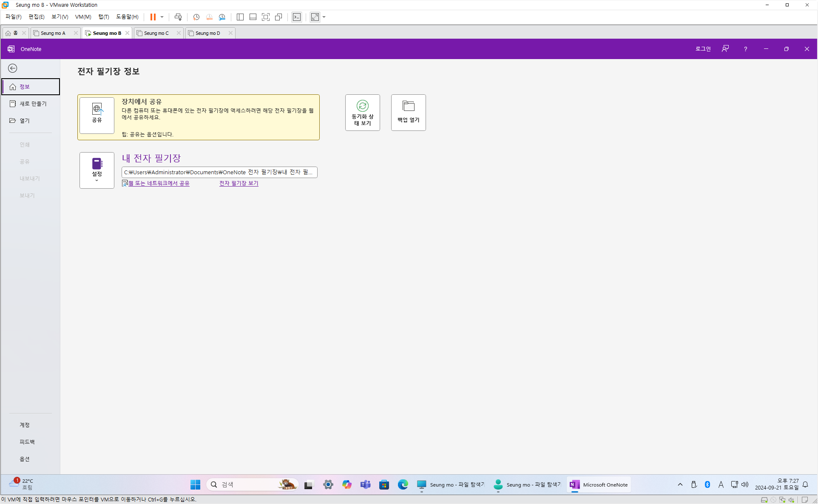Open the VMware console view icon
Image resolution: width=818 pixels, height=504 pixels.
coord(297,17)
